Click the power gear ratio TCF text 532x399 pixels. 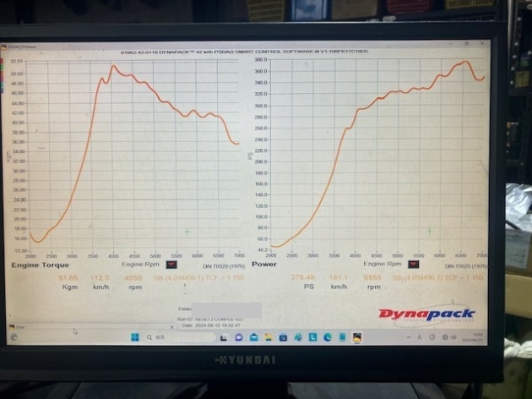437,277
